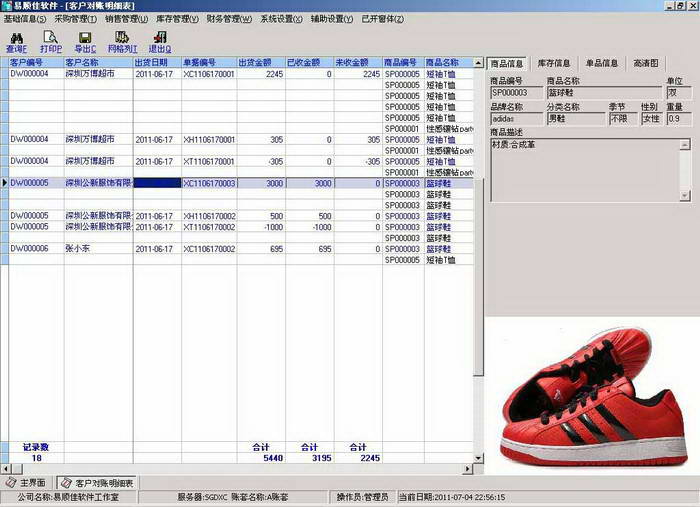
Task: Open the 辅助设置(Y) menu
Action: pyautogui.click(x=332, y=19)
